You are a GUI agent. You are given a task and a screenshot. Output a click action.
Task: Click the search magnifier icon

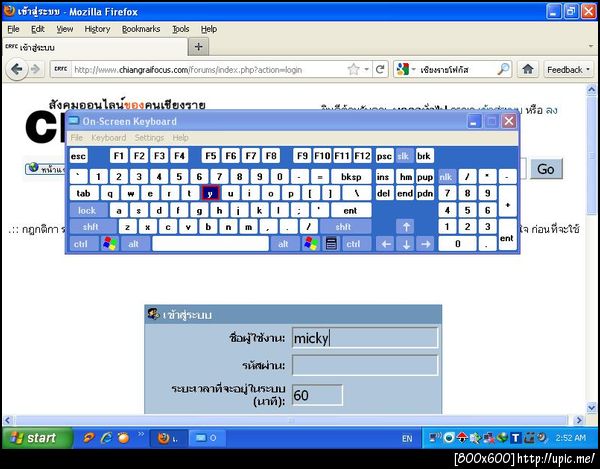coord(503,70)
